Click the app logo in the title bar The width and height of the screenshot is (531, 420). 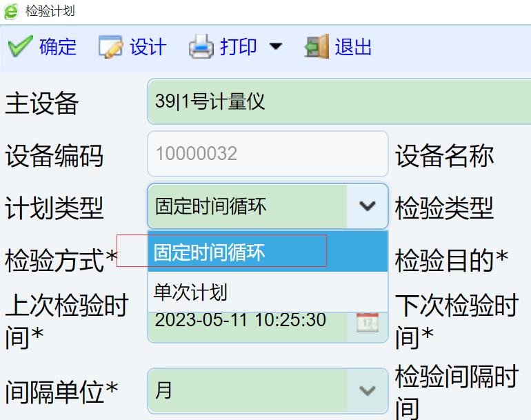click(x=11, y=11)
